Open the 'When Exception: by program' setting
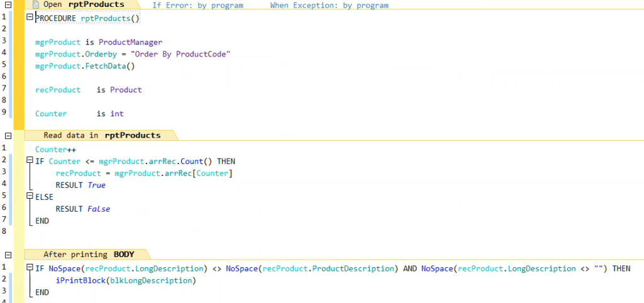The width and height of the screenshot is (644, 303). coord(329,5)
